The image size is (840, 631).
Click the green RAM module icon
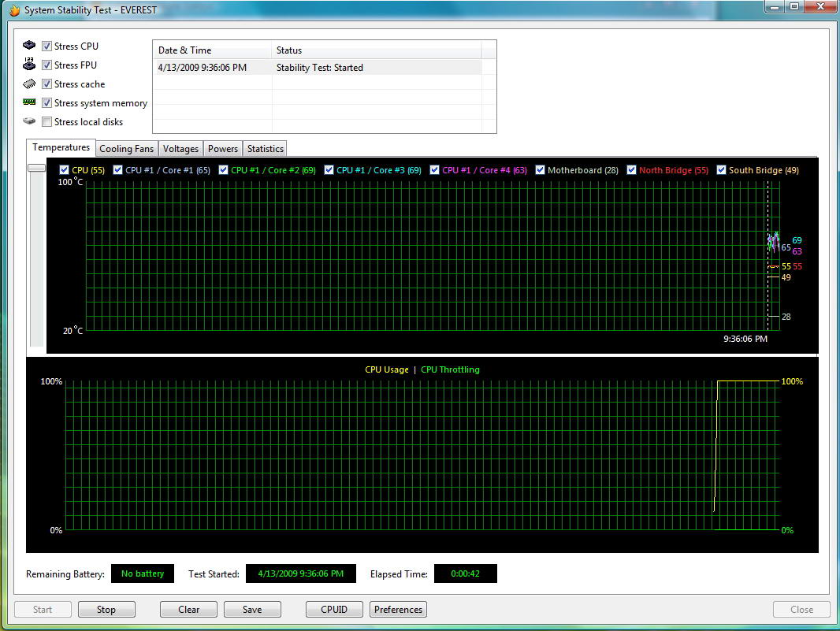(x=29, y=102)
